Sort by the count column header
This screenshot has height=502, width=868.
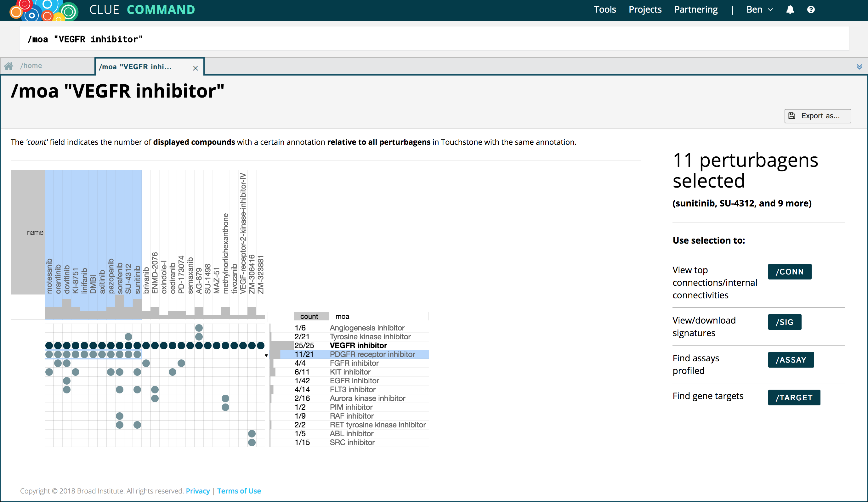pos(311,316)
